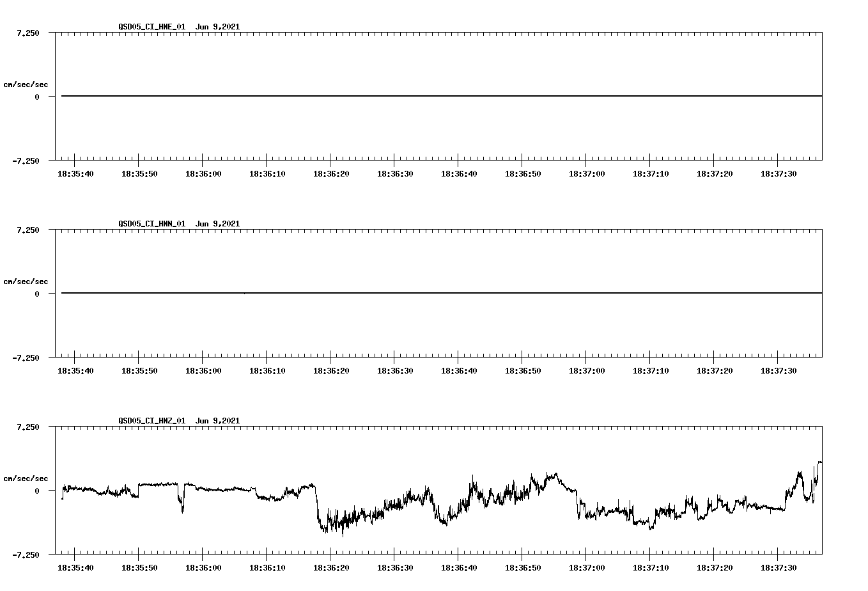
Task: Click the 18:36:30 time label under HNE plot
Action: [395, 174]
